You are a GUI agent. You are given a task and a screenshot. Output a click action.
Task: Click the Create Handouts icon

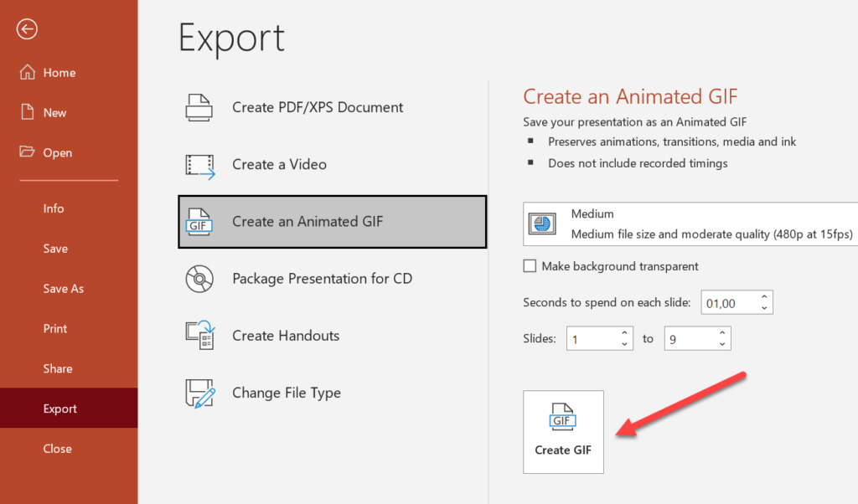pos(200,335)
